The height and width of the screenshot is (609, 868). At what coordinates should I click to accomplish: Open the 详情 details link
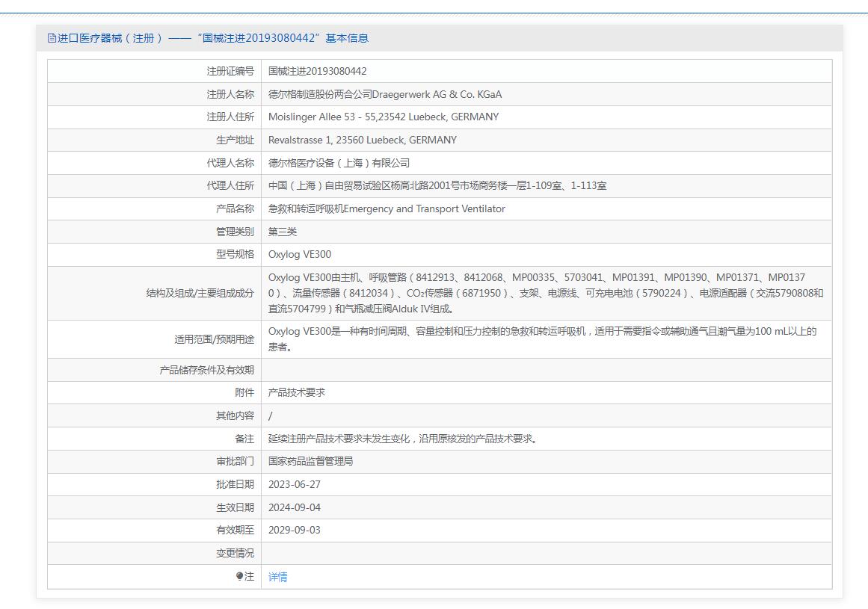277,577
